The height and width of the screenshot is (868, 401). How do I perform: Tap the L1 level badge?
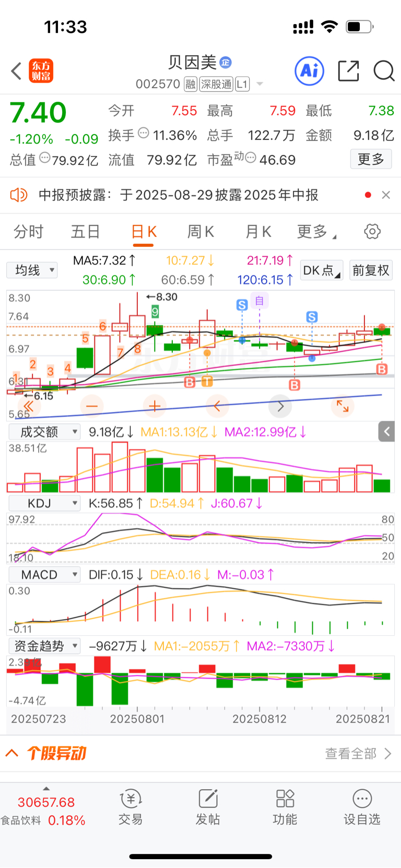[x=242, y=84]
